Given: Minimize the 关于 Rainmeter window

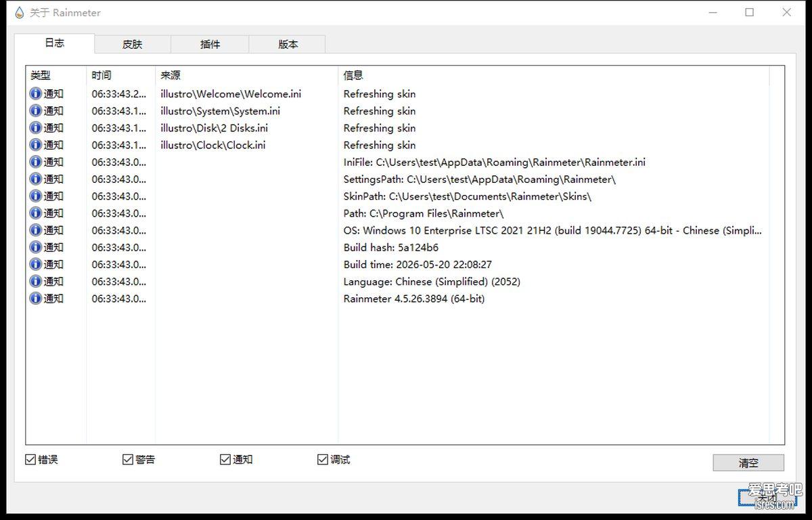Looking at the screenshot, I should (713, 12).
